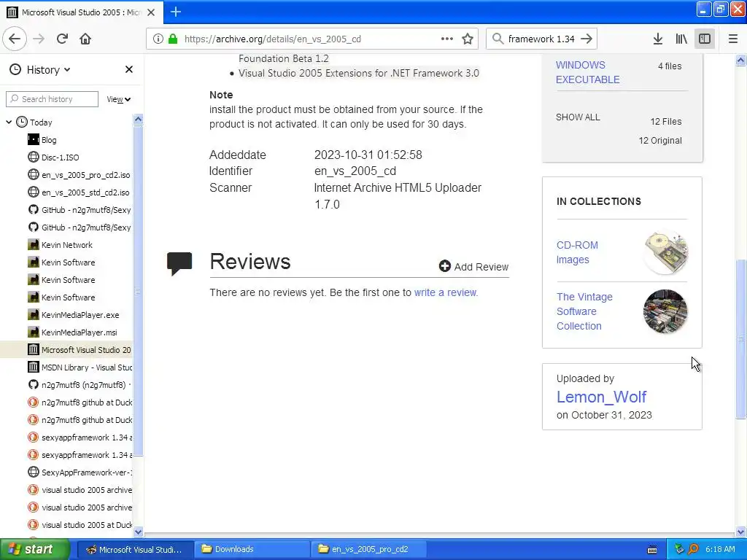Viewport: 747px width, 560px height.
Task: Close the History sidebar
Action: [x=128, y=69]
